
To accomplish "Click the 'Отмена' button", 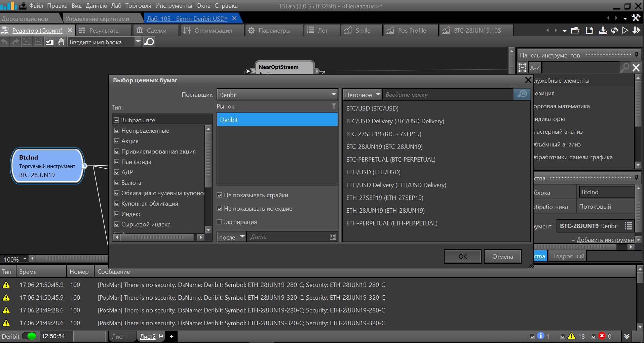I will coord(502,257).
